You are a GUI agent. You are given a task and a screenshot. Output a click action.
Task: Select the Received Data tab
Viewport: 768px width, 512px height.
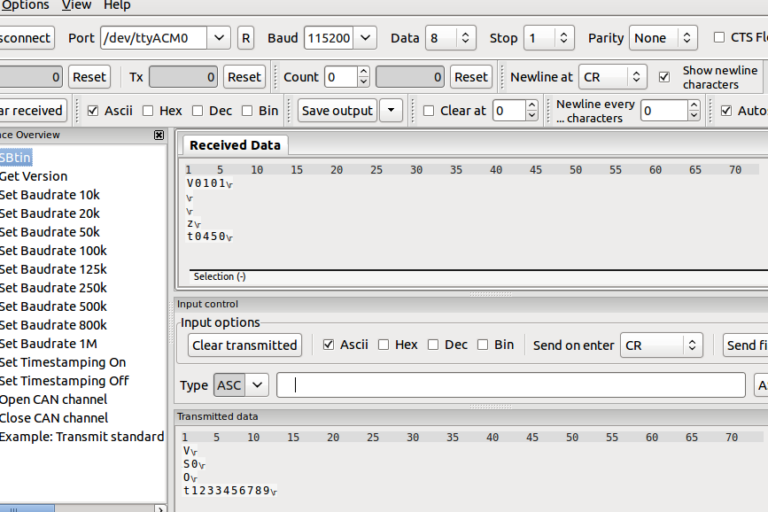point(235,145)
